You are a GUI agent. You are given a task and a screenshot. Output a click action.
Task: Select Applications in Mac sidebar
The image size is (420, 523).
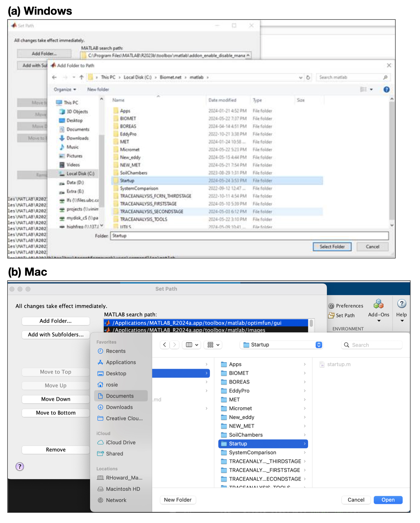coord(121,362)
